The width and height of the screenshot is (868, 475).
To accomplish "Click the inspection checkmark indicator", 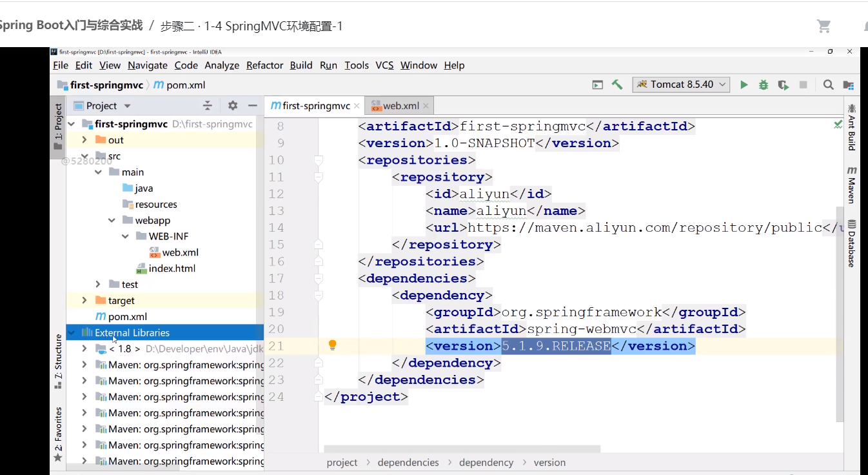I will (838, 124).
